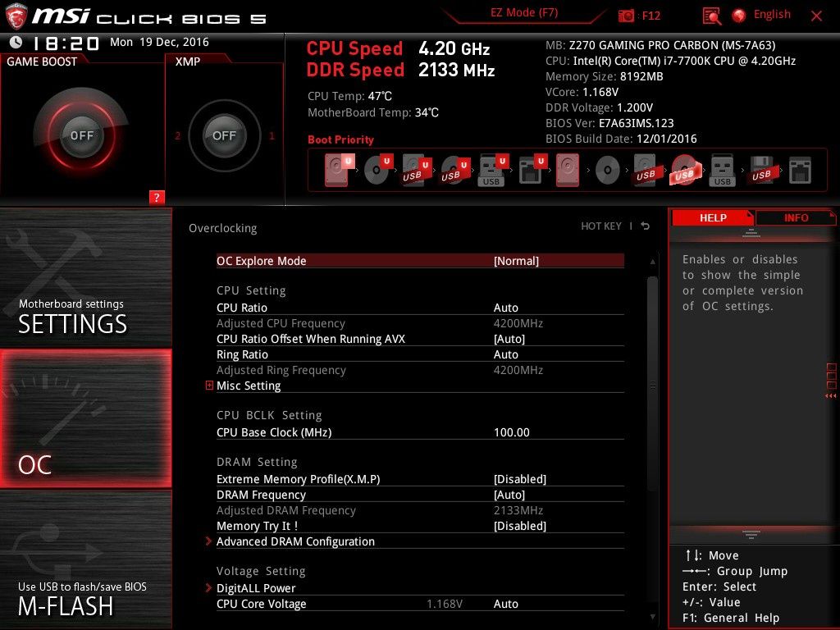Edit the Ring Ratio Auto value
This screenshot has height=630, width=840.
pos(505,354)
